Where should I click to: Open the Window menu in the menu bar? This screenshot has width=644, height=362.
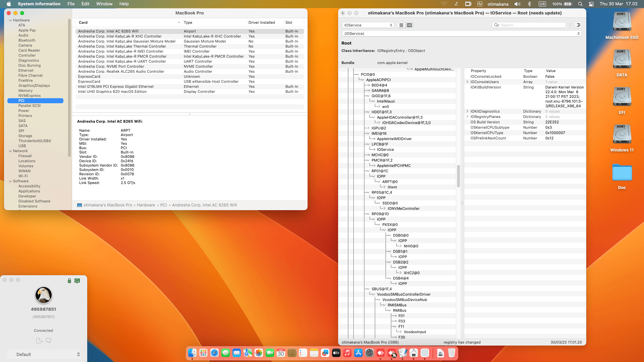pos(104,4)
